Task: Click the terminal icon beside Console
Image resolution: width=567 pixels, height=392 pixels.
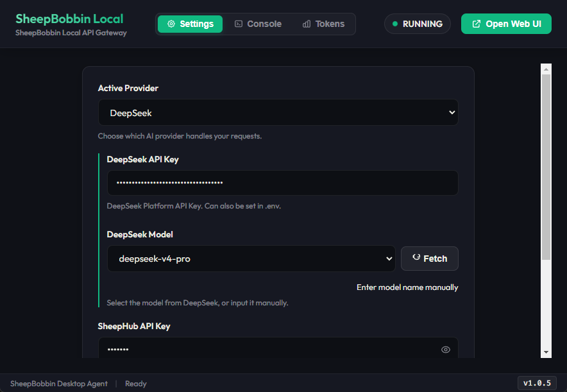Action: click(239, 24)
